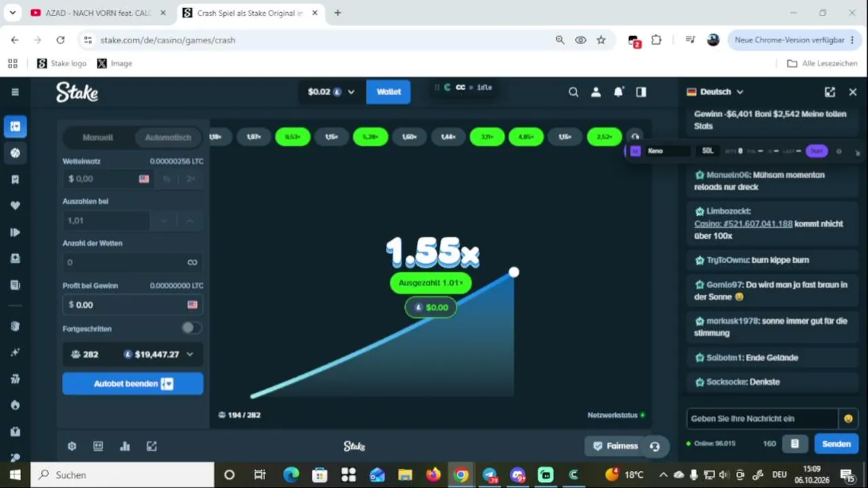The image size is (868, 488).
Task: Open the notifications bell
Action: (x=618, y=92)
